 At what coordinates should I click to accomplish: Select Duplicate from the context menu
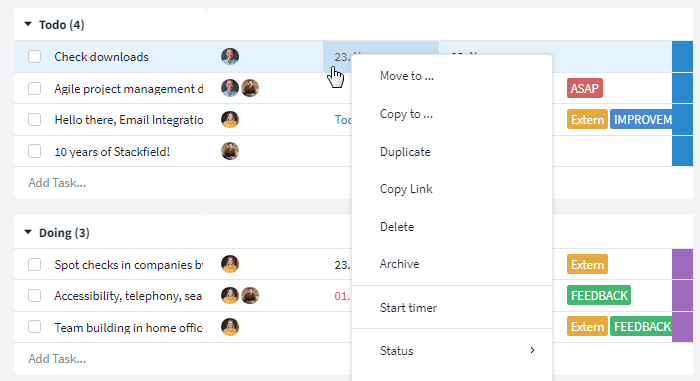point(405,152)
